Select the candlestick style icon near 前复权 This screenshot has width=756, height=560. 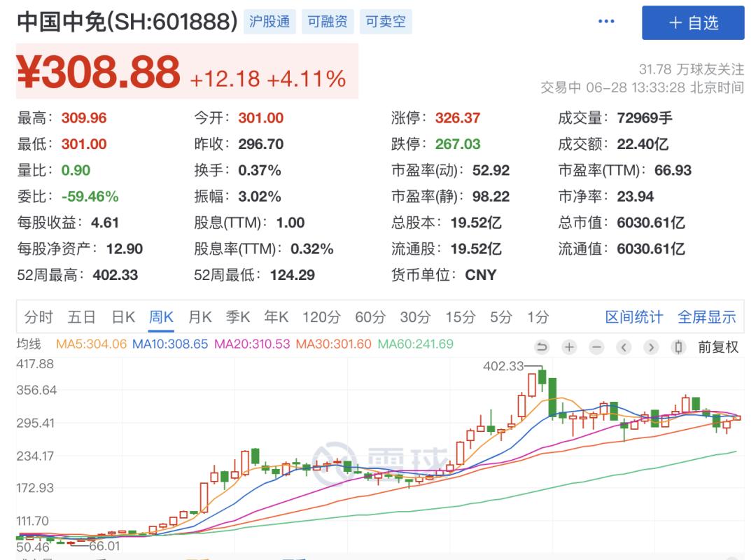click(678, 346)
